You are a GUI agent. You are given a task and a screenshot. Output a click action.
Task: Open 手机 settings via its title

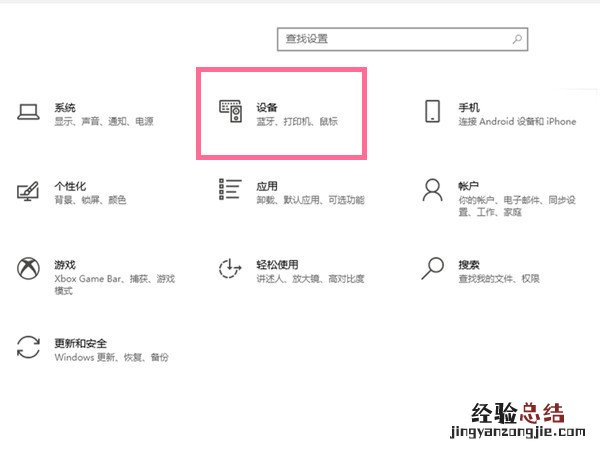tap(469, 106)
